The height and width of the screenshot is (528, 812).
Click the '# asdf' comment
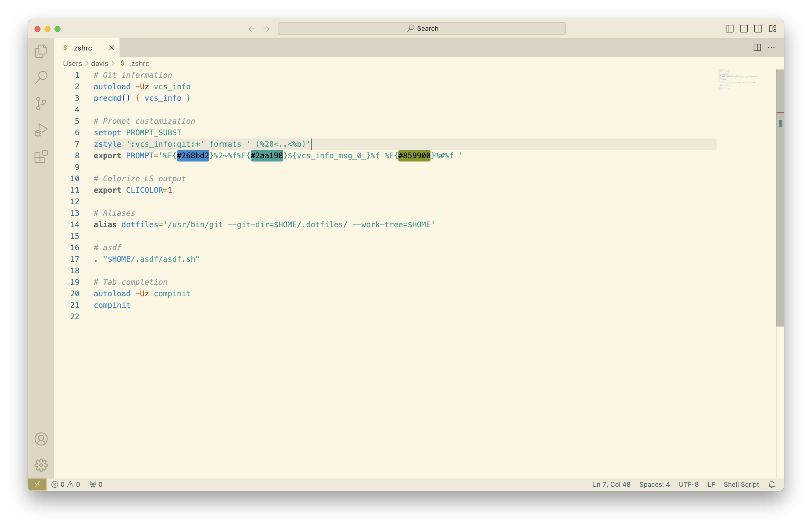coord(107,248)
